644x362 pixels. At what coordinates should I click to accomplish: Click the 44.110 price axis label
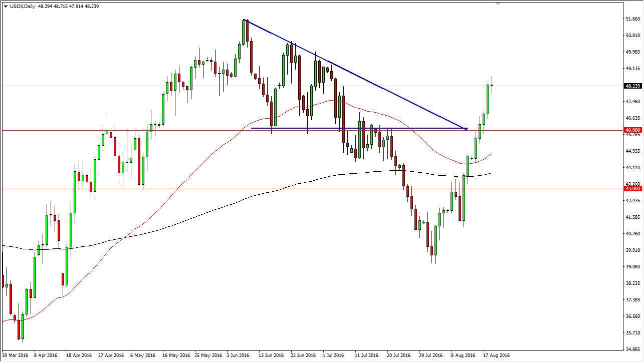point(633,168)
